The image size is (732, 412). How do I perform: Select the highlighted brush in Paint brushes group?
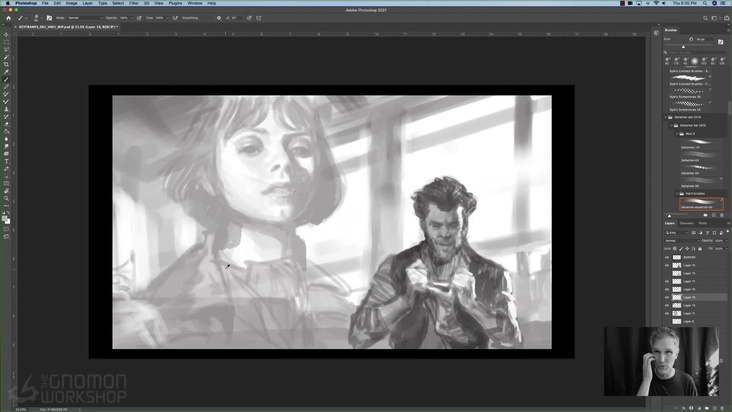pyautogui.click(x=701, y=204)
